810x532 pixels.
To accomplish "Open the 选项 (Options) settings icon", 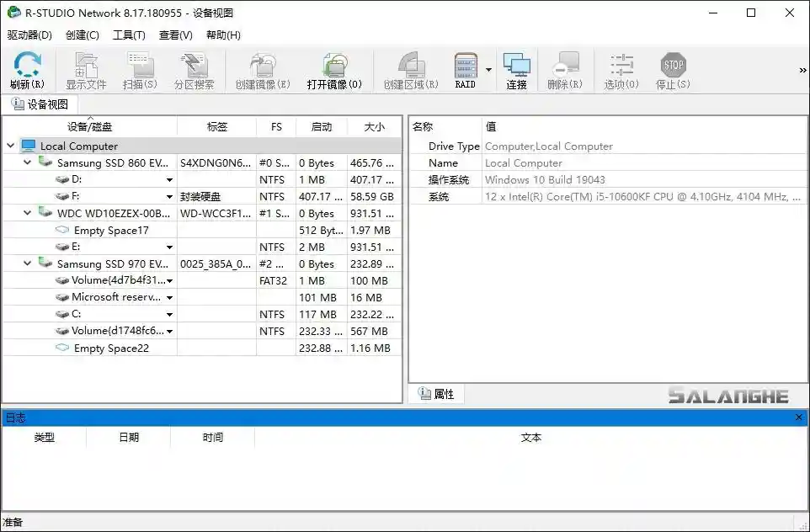I will pos(620,69).
